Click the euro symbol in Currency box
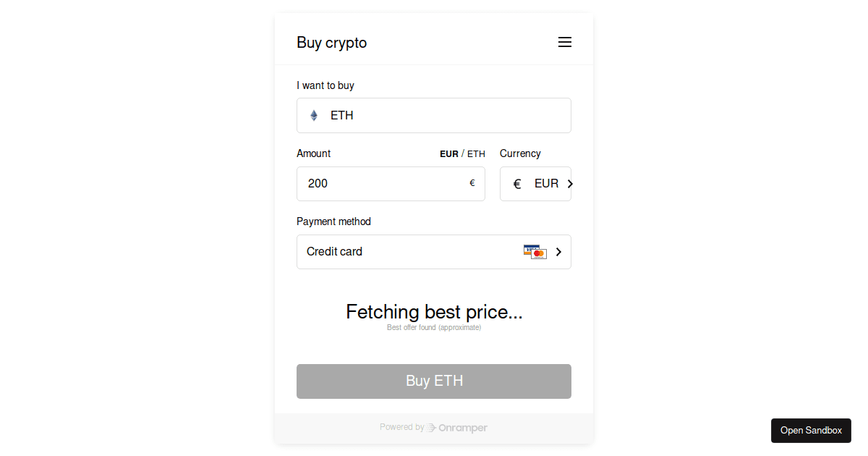The width and height of the screenshot is (868, 456). (x=517, y=184)
